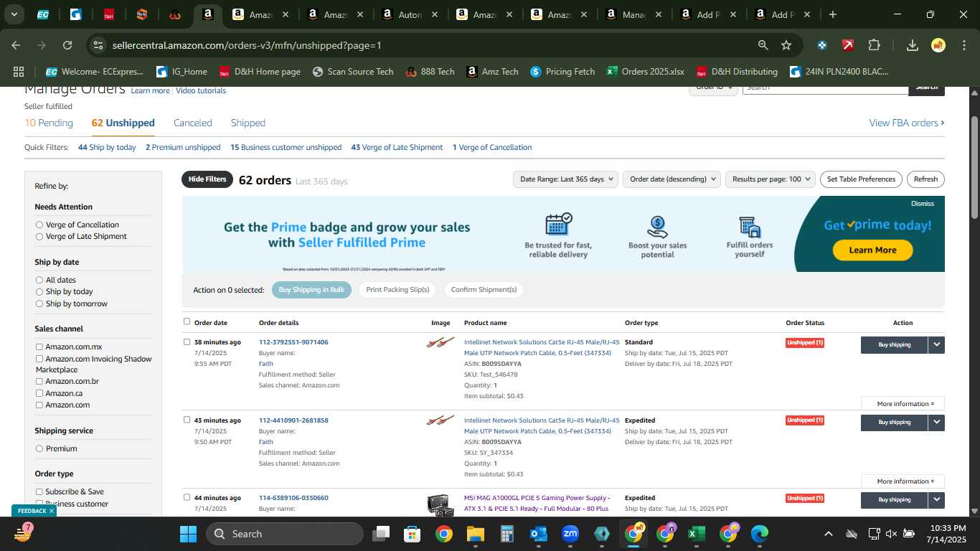Image resolution: width=980 pixels, height=551 pixels.
Task: Click the Confirm Shipment(s) button
Action: 484,290
